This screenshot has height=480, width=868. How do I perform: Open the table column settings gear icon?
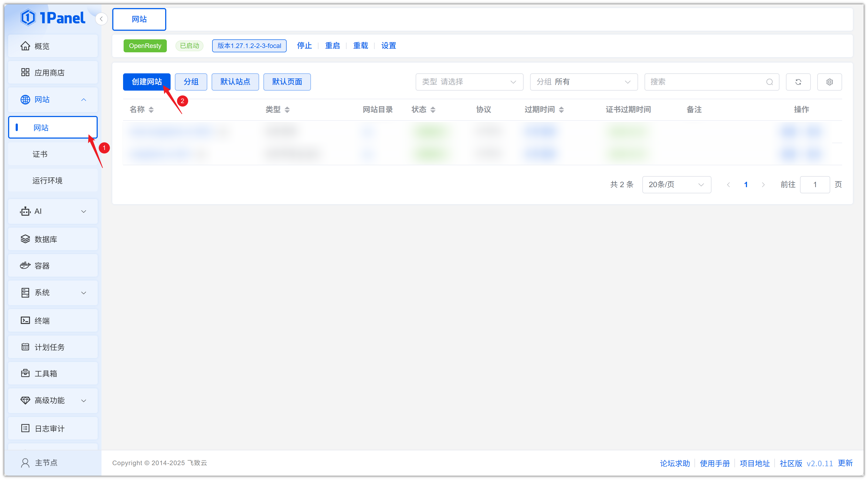coord(829,82)
